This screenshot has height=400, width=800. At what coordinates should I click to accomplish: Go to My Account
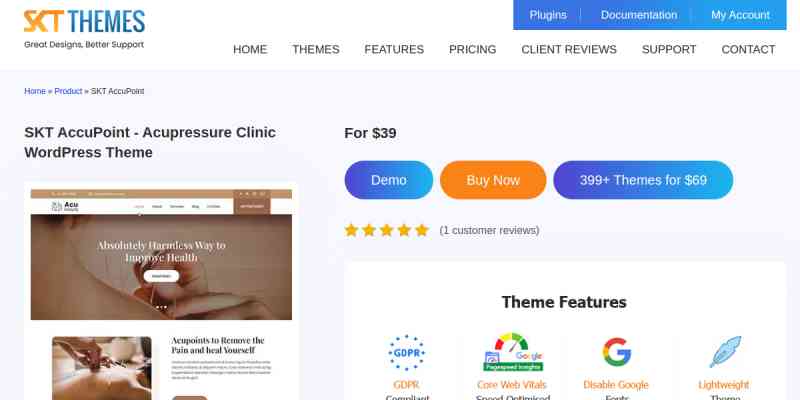point(740,15)
